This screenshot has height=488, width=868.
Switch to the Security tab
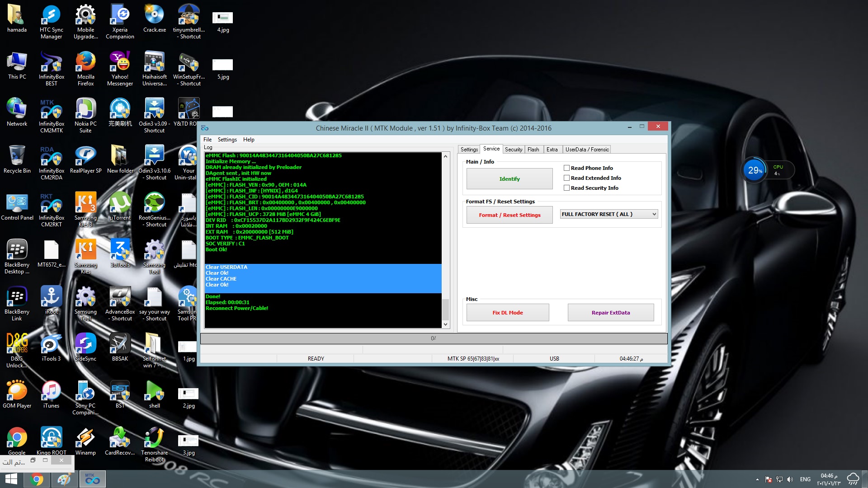[514, 150]
